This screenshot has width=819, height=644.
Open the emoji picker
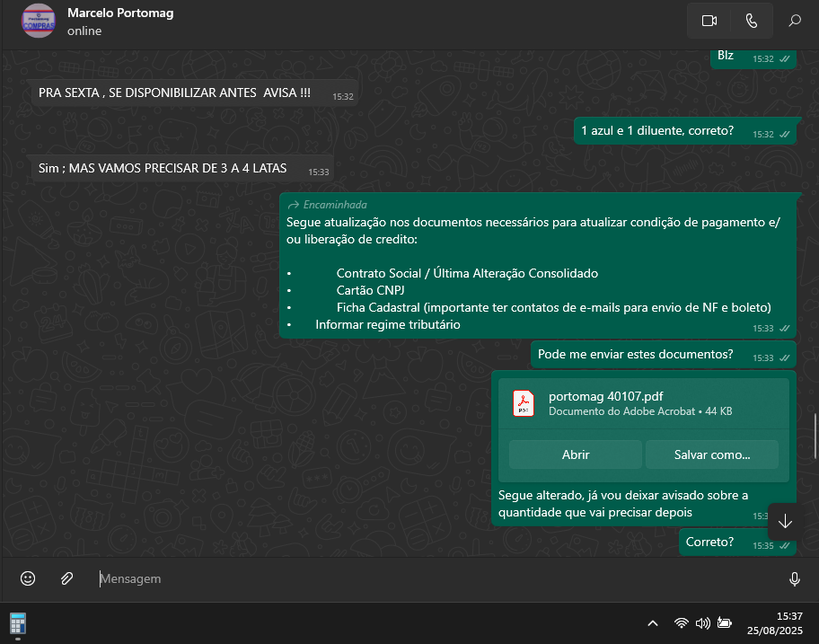[28, 578]
